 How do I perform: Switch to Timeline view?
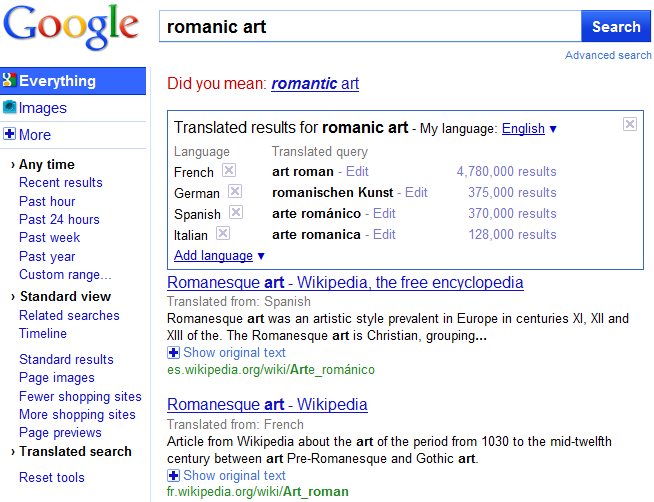[x=43, y=334]
